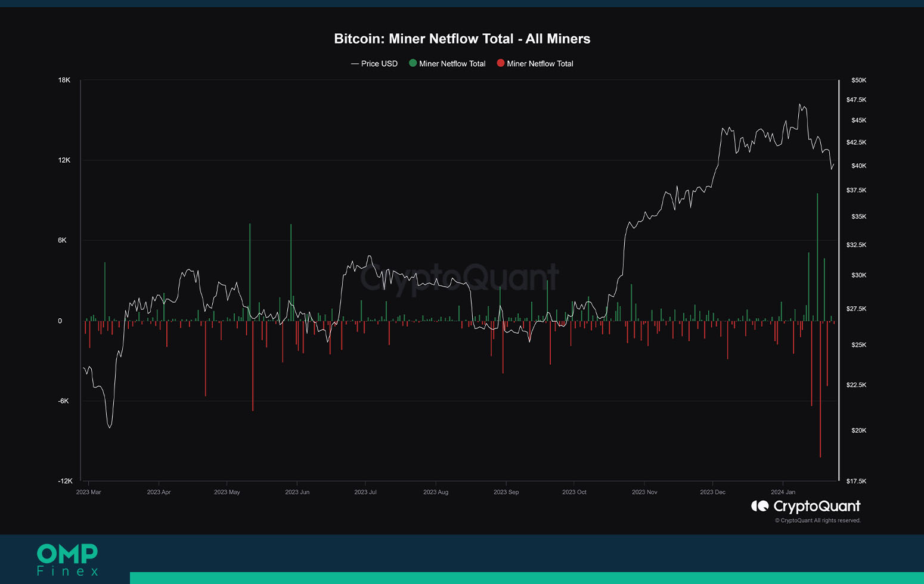Click the '2023 Aug' date label
Screen dimensions: 924x584
(436, 492)
